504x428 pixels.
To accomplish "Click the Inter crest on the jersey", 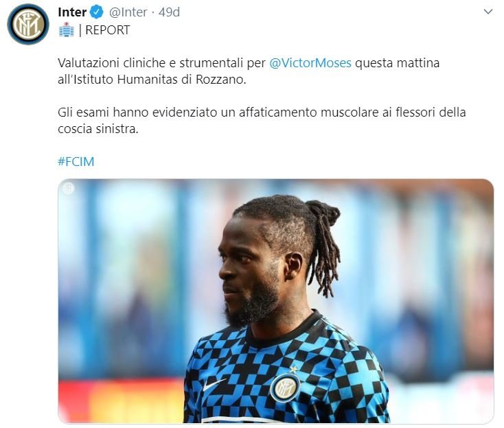I will pyautogui.click(x=285, y=388).
